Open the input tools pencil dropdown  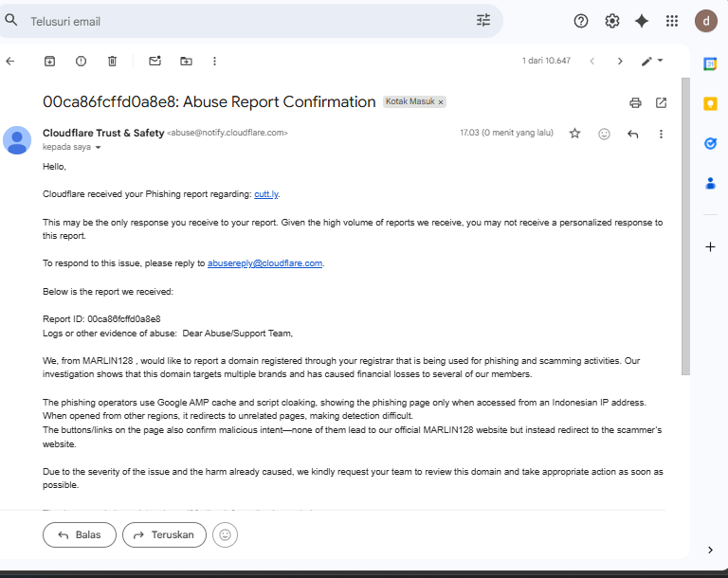(652, 61)
